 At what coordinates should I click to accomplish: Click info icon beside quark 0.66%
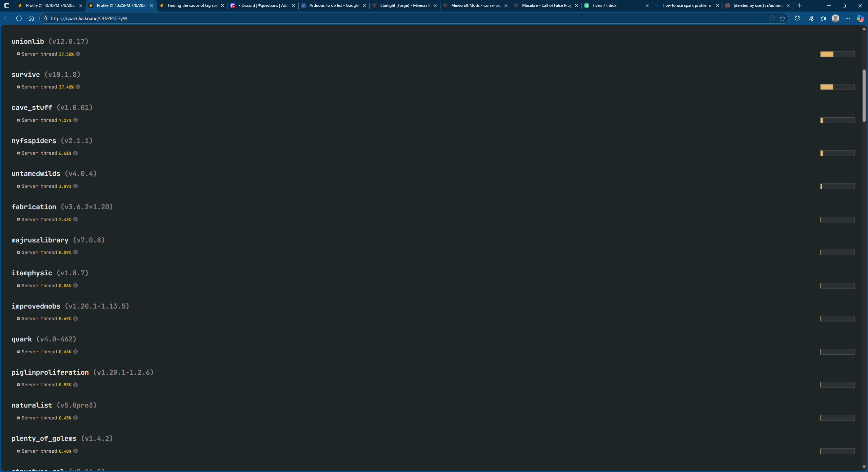(76, 352)
